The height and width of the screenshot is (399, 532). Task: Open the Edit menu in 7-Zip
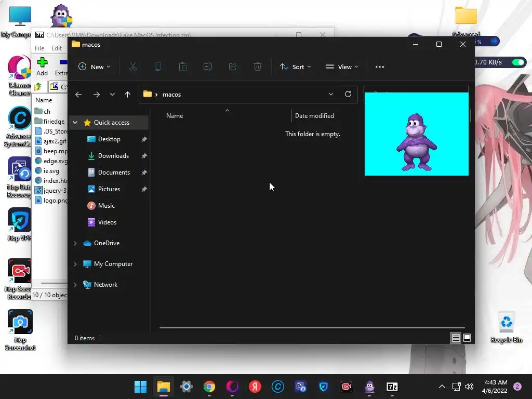[x=56, y=48]
